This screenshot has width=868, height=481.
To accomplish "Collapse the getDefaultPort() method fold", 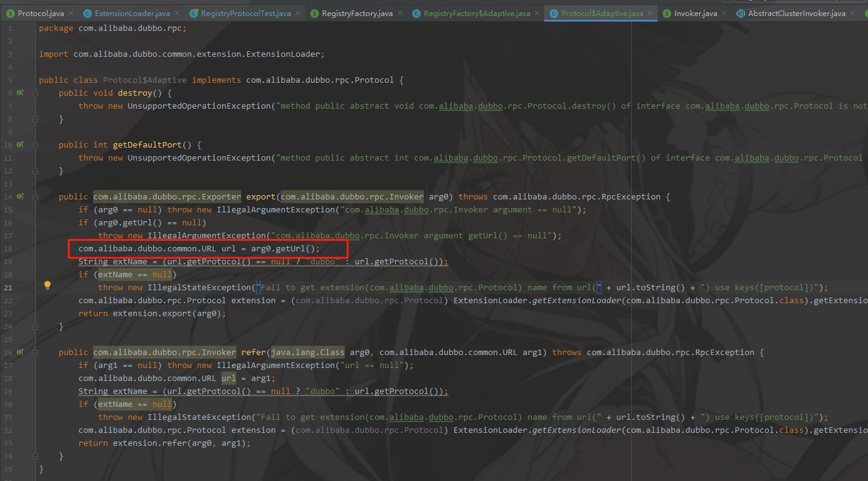I will (x=35, y=144).
